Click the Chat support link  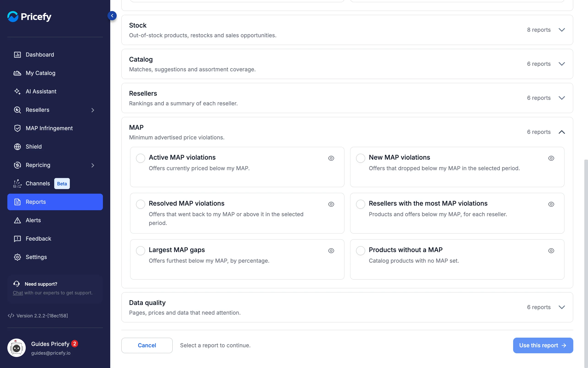(x=18, y=293)
